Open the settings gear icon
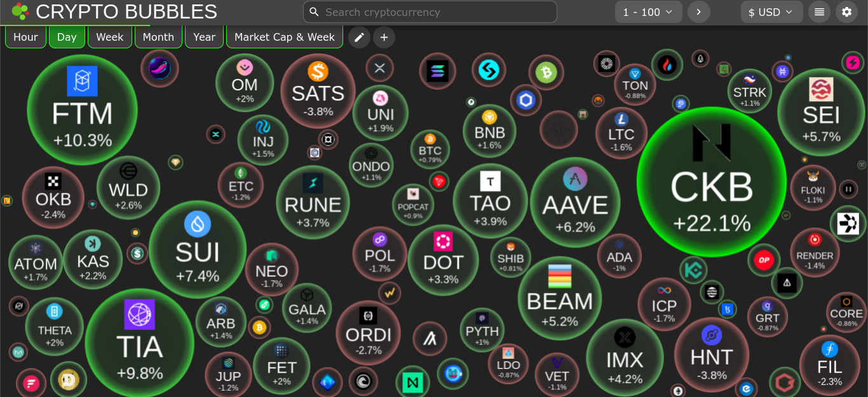Image resolution: width=868 pixels, height=397 pixels. click(x=846, y=12)
